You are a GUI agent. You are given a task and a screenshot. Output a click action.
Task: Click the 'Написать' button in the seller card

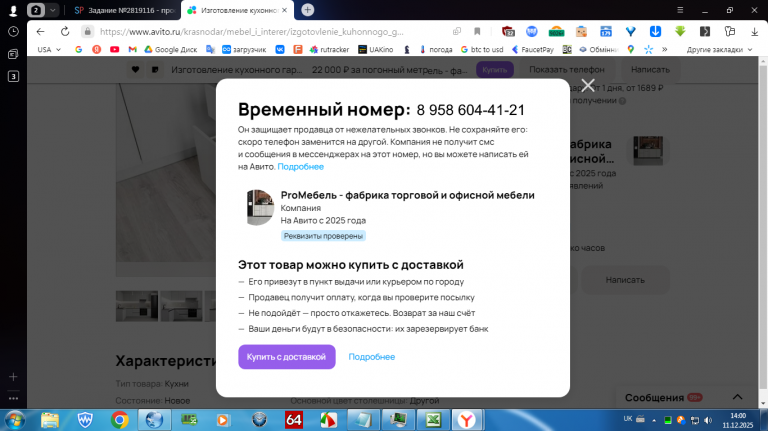625,280
